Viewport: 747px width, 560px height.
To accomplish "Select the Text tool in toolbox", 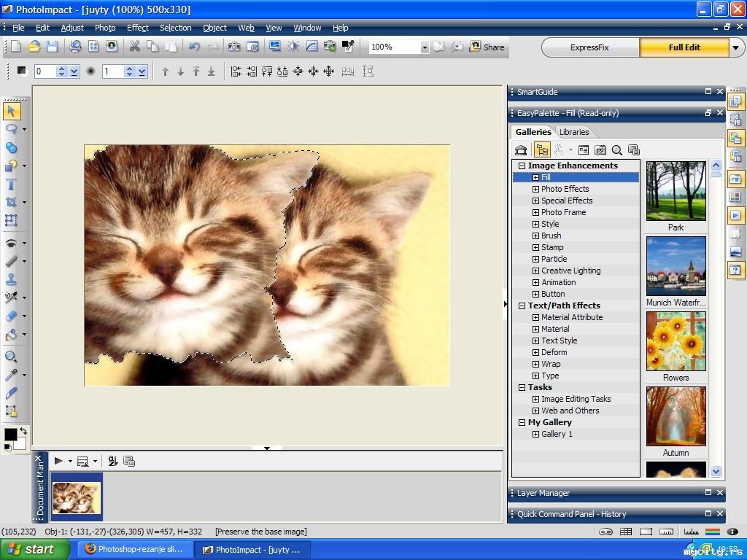I will [x=11, y=184].
